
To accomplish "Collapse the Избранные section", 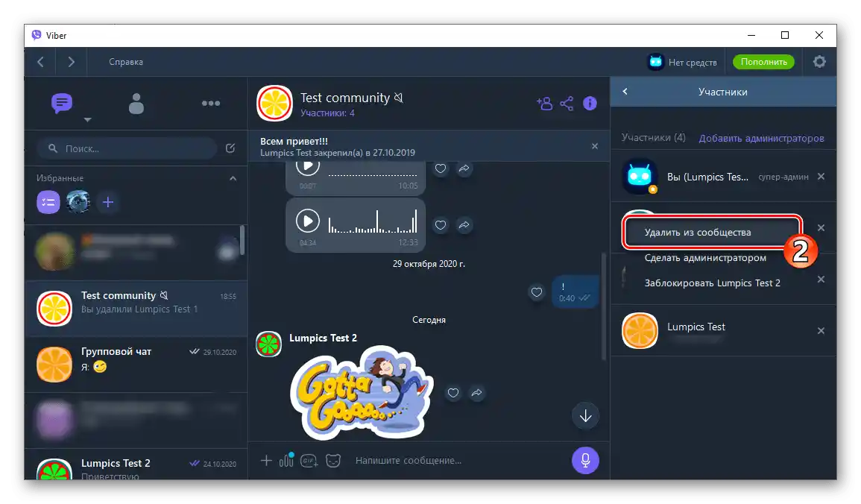I will 232,178.
